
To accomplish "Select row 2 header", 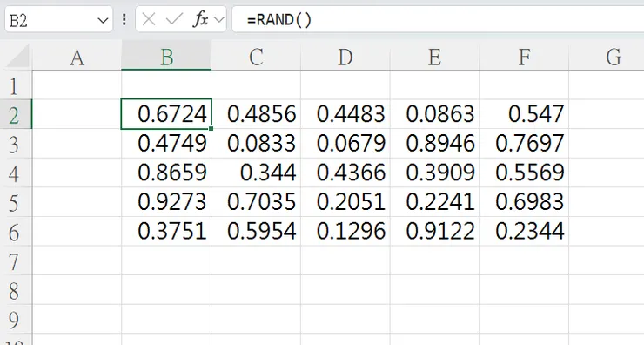I will 16,114.
